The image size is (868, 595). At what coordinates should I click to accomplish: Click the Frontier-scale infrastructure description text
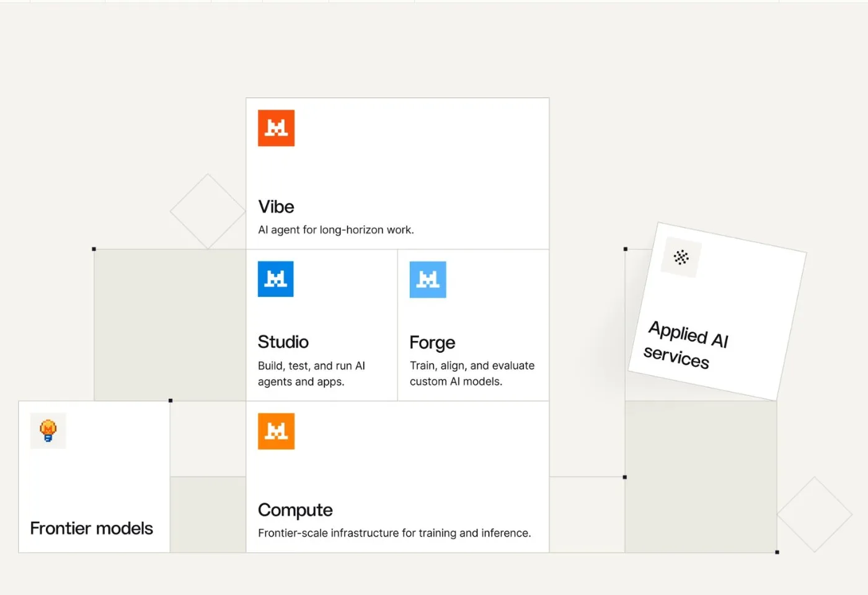(x=394, y=533)
